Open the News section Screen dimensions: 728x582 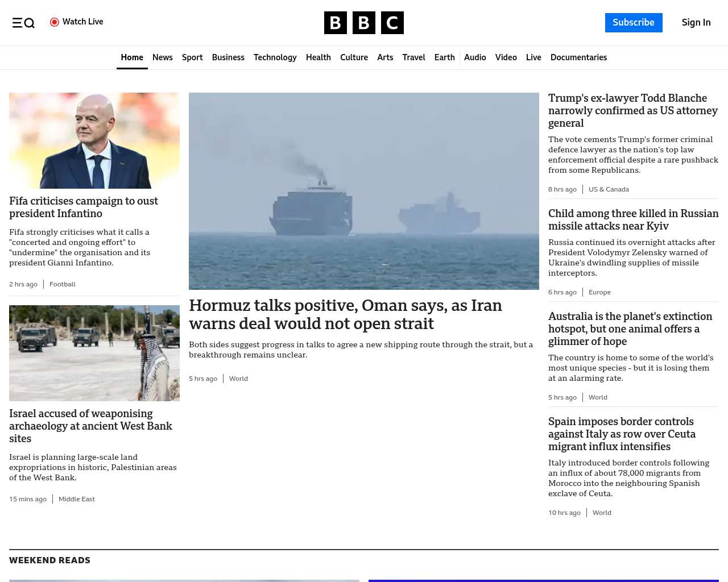pyautogui.click(x=163, y=57)
